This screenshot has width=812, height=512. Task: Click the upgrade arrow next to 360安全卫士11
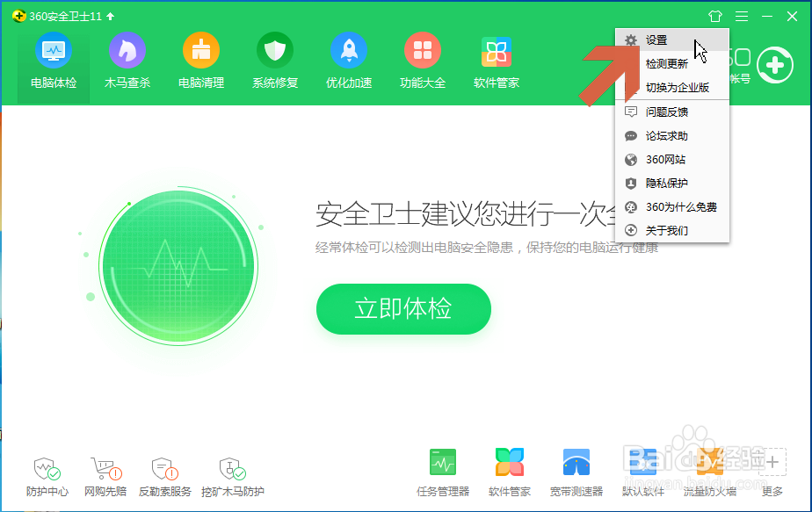[x=111, y=17]
